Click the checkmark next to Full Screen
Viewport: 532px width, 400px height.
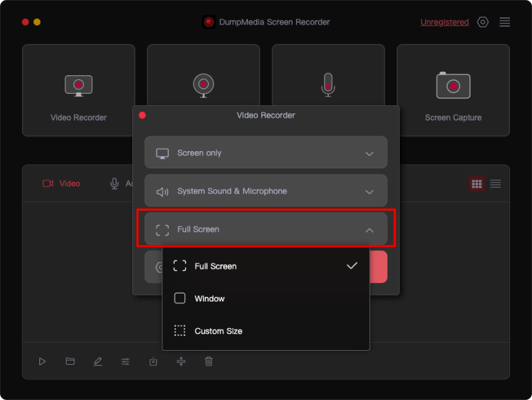[352, 266]
